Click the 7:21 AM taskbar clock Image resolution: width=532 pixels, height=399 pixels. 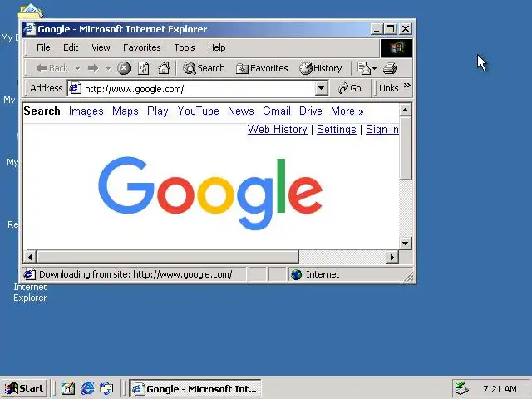[500, 389]
